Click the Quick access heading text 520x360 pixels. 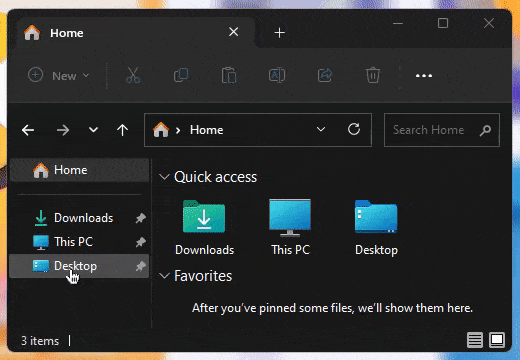tap(215, 177)
